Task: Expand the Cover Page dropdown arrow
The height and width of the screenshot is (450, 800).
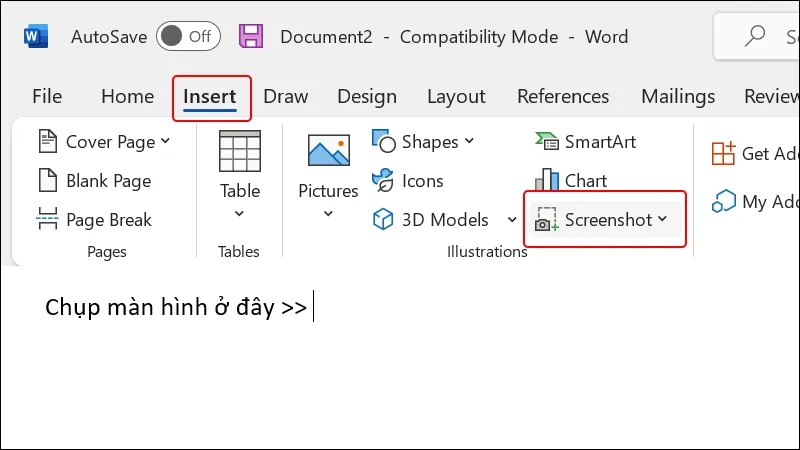Action: pos(165,141)
